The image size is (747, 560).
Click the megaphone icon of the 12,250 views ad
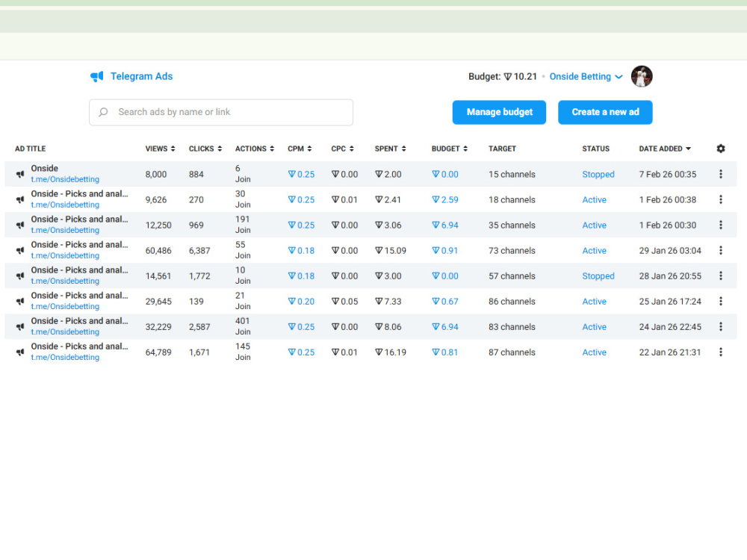point(20,225)
